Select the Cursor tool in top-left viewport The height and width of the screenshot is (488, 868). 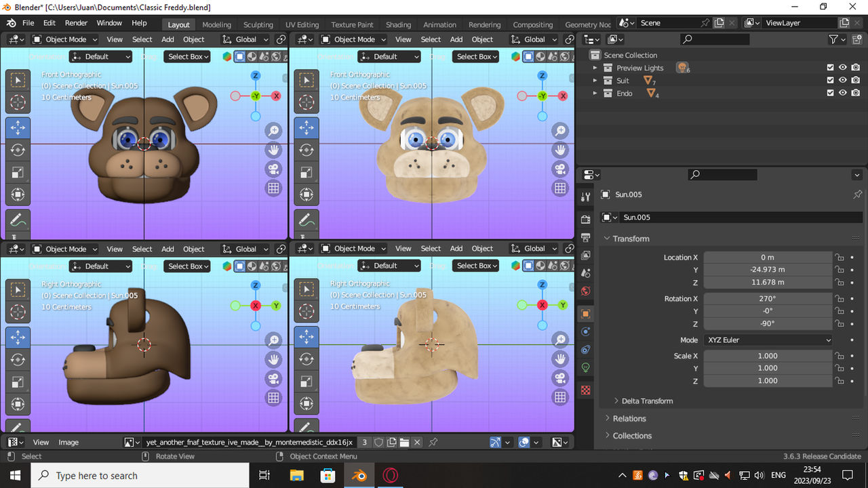pos(18,102)
